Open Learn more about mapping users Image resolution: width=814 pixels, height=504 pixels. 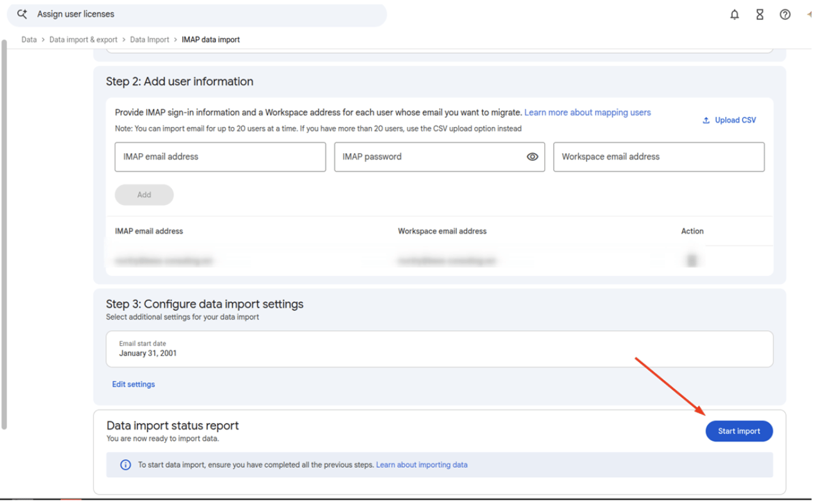(x=588, y=113)
